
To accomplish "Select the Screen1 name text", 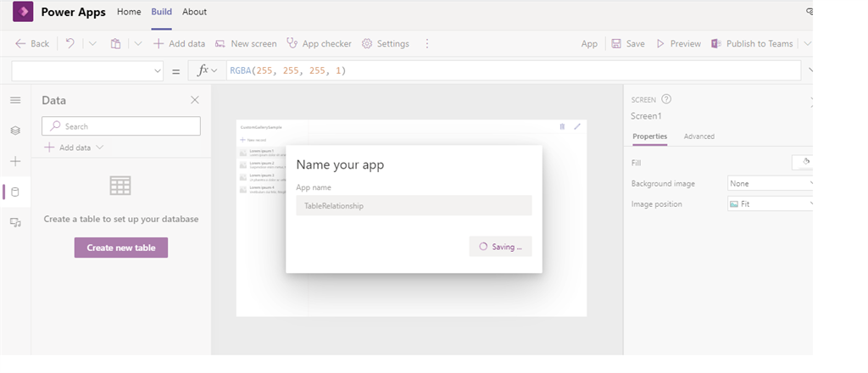I will click(x=646, y=116).
